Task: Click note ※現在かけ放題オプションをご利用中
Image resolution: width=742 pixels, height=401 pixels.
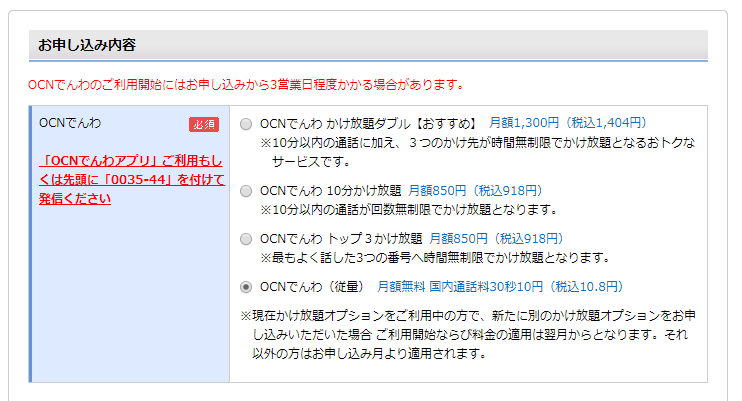Action: 468,334
